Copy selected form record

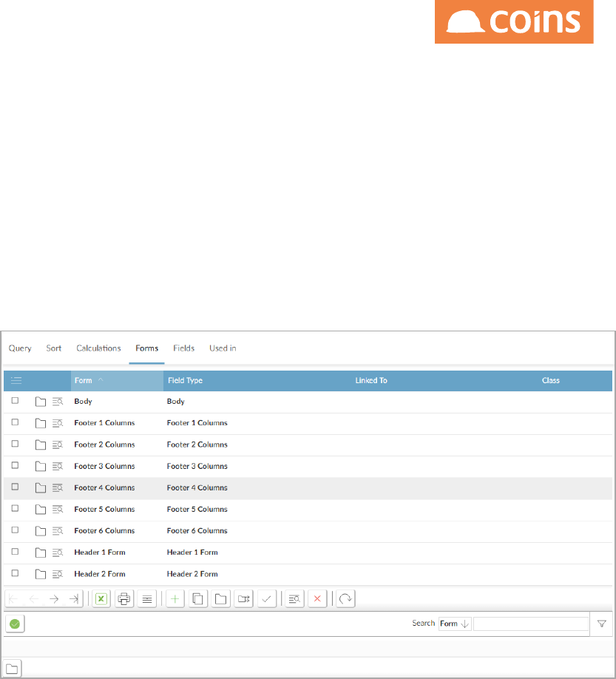198,599
